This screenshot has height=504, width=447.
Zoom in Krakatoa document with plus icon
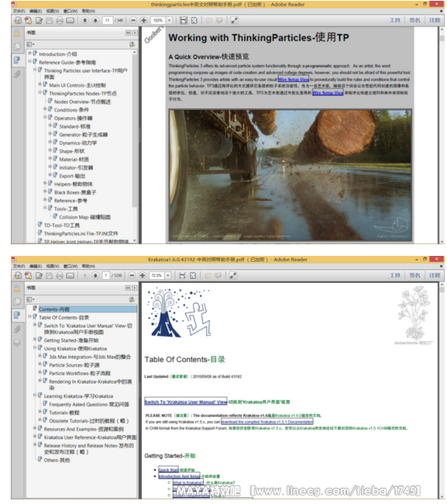click(143, 275)
